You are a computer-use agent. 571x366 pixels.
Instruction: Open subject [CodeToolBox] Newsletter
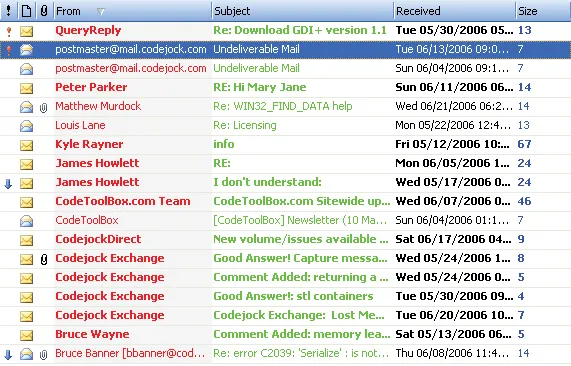[300, 220]
